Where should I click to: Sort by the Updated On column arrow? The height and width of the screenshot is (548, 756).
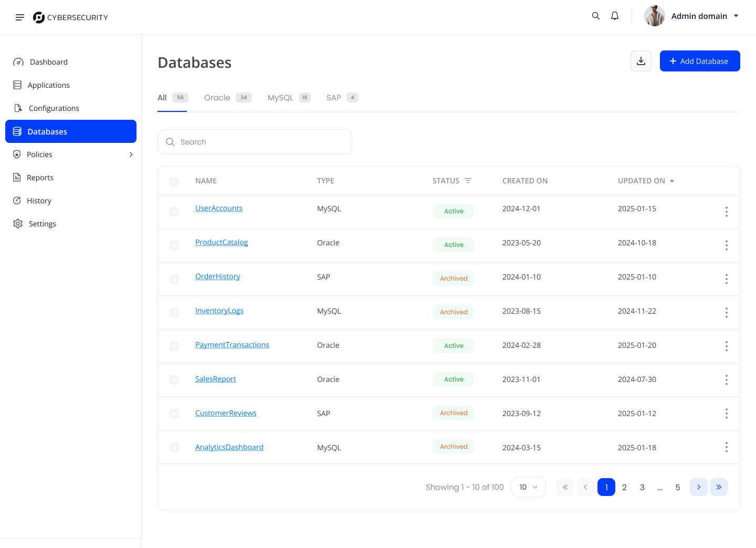[x=672, y=181]
